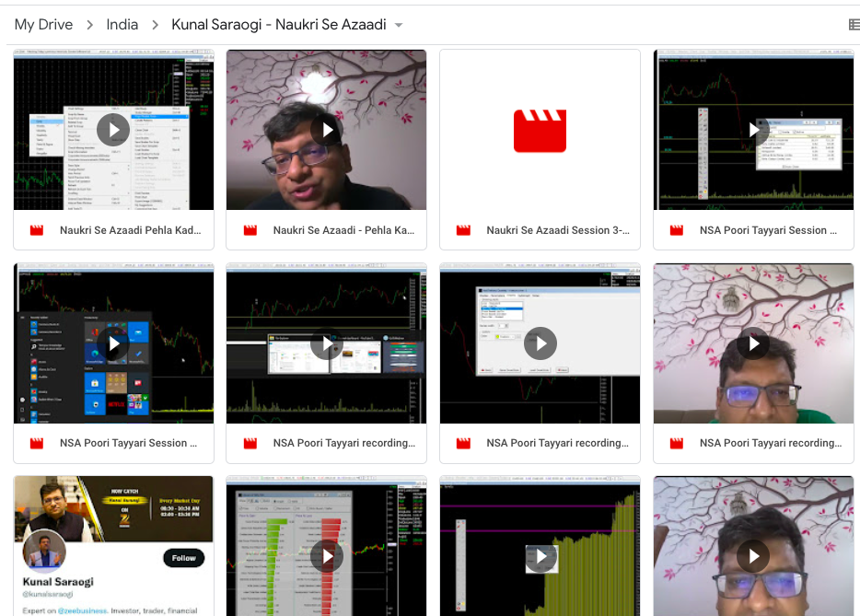Play video with green and red bar lists
Screen dimensions: 860x616
coord(326,555)
